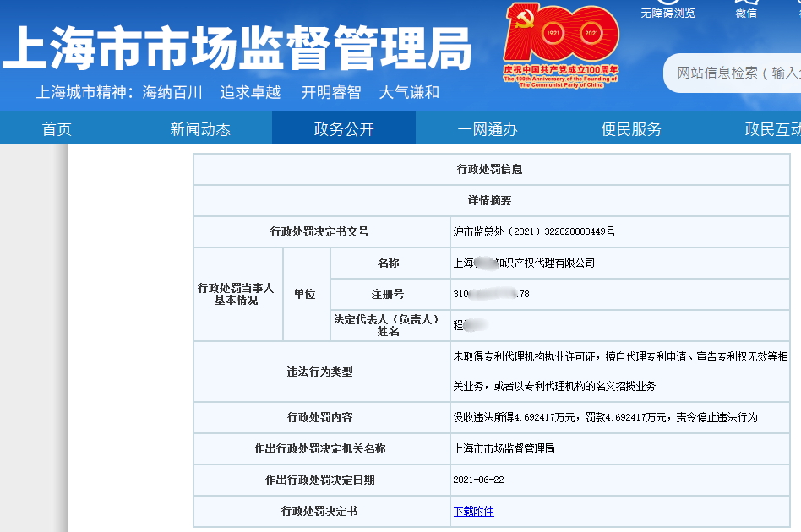Select the registration number starting with 310
The height and width of the screenshot is (532, 801).
pos(491,294)
